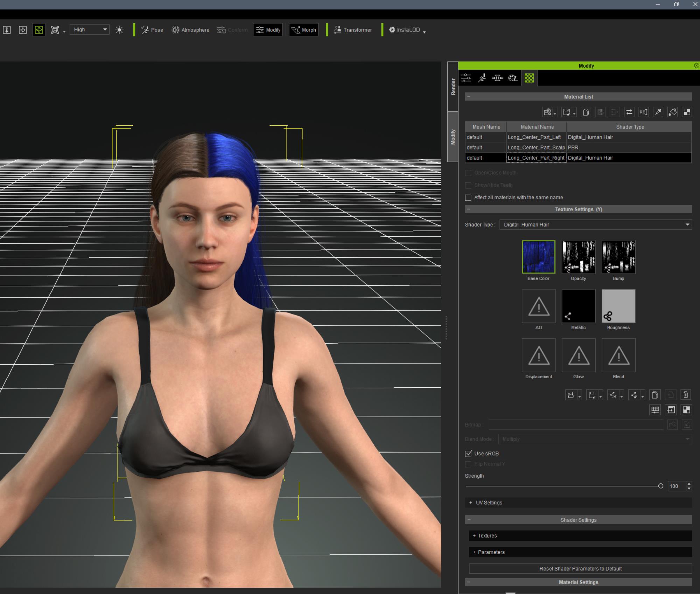Toggle the green-highlighted rotate view icon
Screen dimensions: 700x594
pyautogui.click(x=39, y=30)
